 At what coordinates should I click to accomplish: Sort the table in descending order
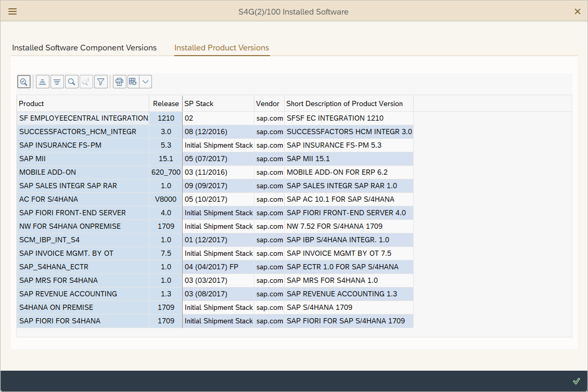[x=57, y=82]
